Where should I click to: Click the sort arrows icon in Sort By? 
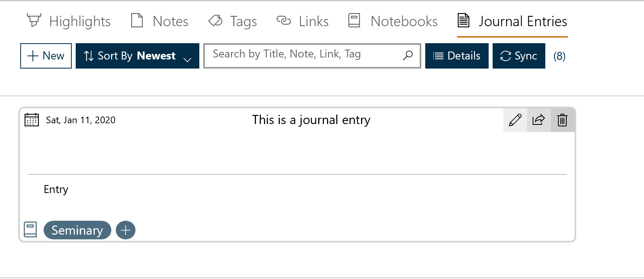pyautogui.click(x=89, y=56)
